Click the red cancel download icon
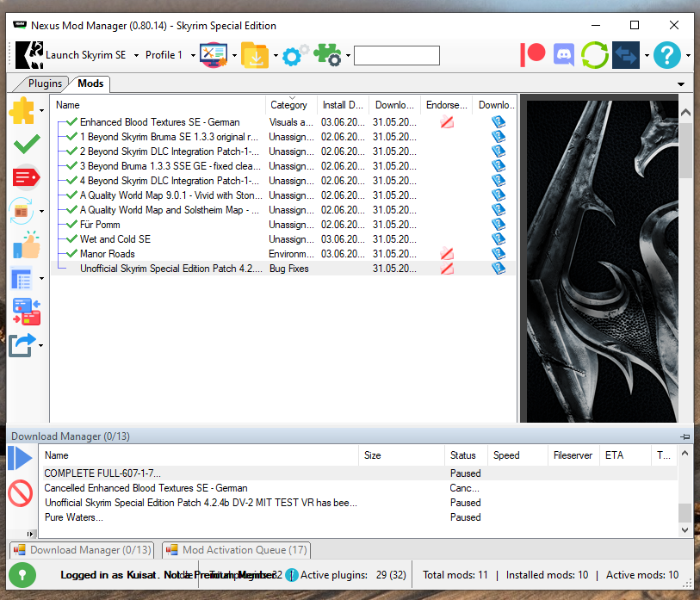Viewport: 700px width, 600px height. pos(21,492)
